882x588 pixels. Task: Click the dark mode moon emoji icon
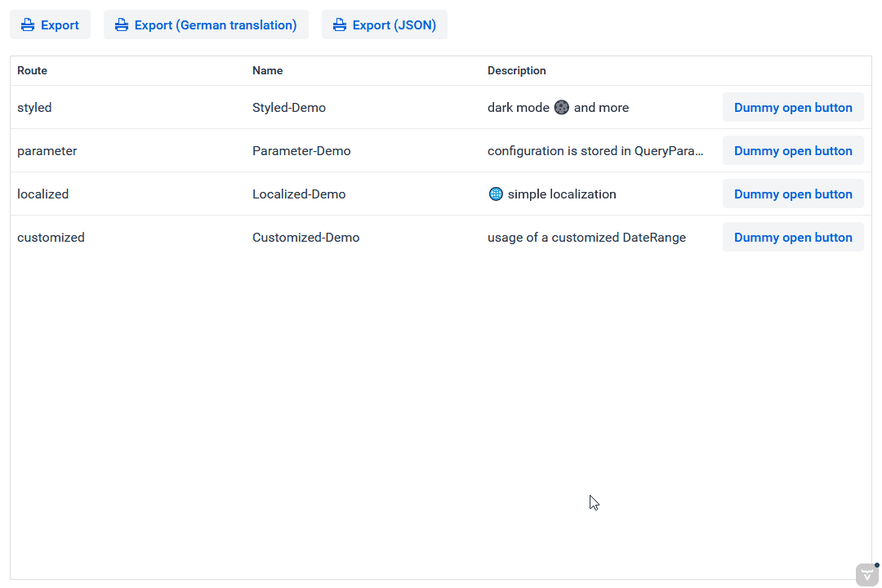pos(561,108)
